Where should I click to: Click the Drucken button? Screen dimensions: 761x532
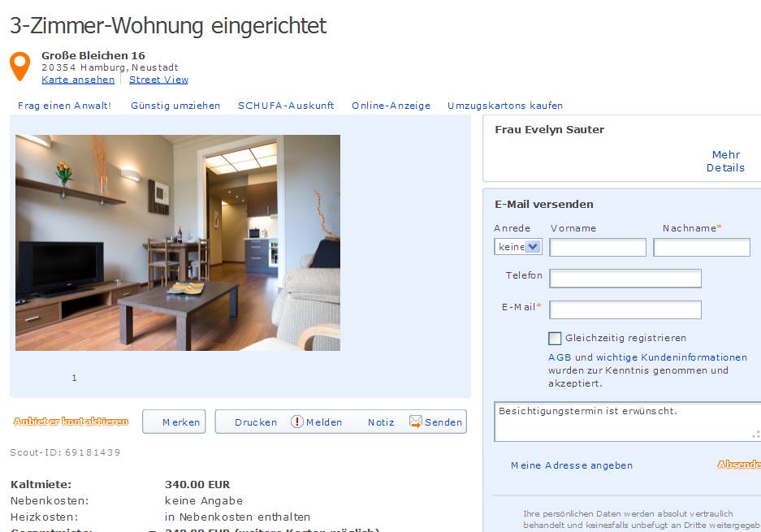tap(256, 422)
